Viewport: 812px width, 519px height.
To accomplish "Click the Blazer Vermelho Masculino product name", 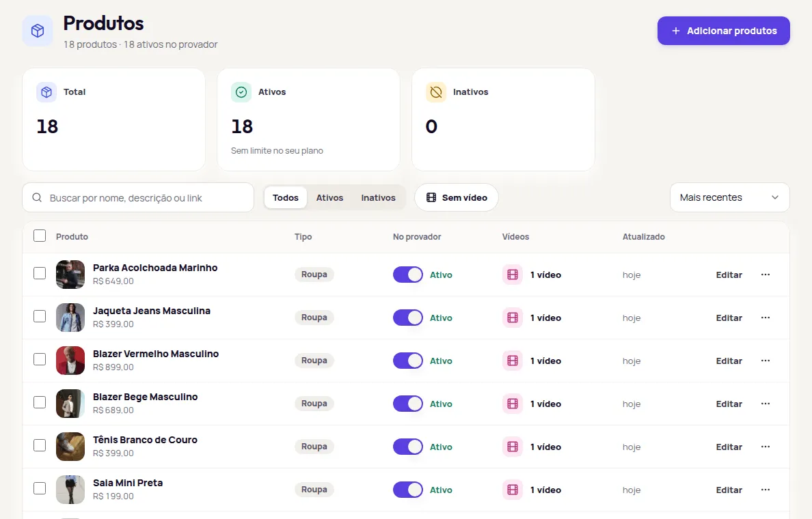I will pos(156,354).
